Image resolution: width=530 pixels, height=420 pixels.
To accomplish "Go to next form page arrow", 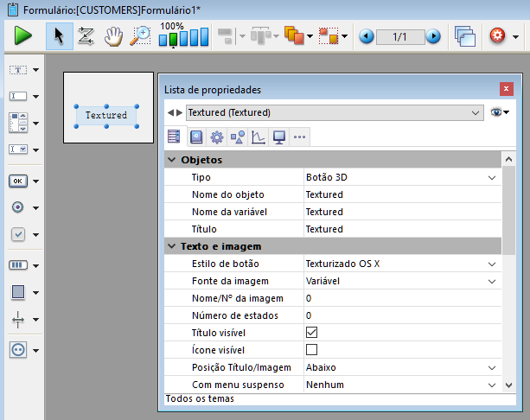I will coord(433,36).
